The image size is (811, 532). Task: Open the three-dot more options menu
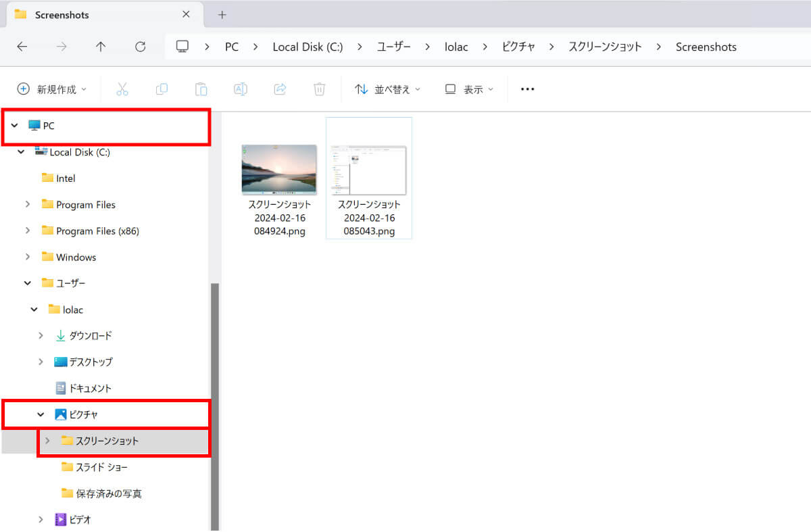pyautogui.click(x=528, y=89)
